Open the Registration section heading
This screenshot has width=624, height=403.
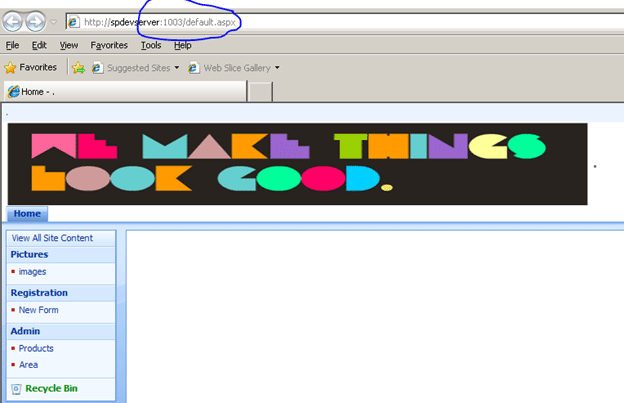[39, 293]
